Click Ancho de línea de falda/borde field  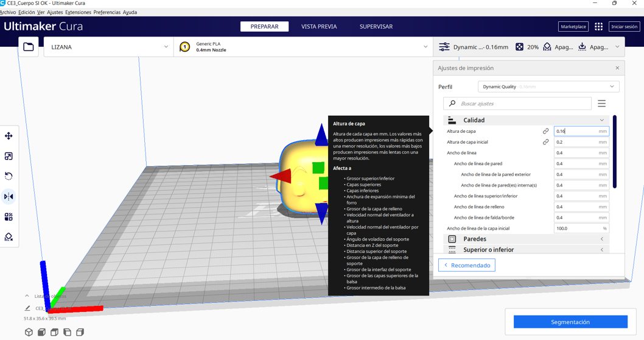(x=581, y=218)
